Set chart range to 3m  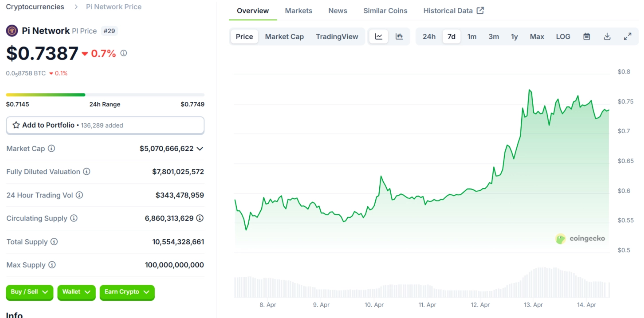(494, 36)
